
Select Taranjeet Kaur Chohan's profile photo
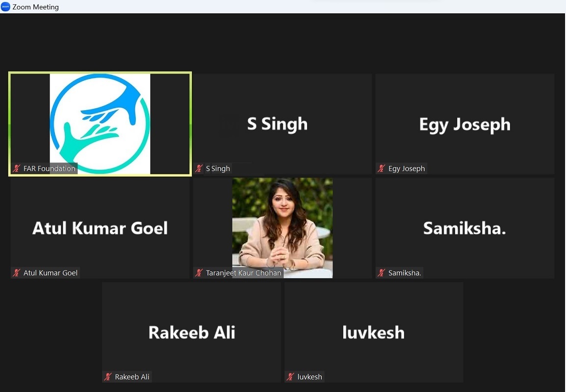tap(283, 228)
